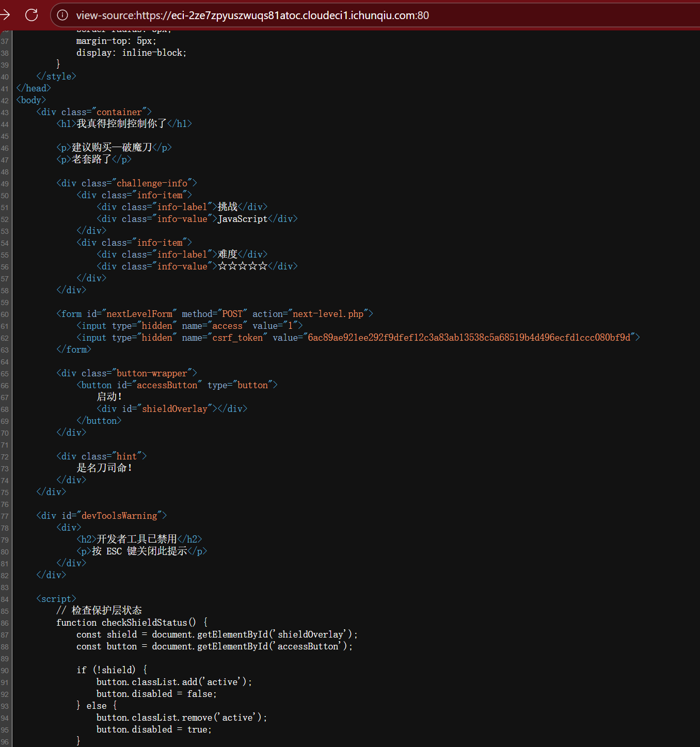Click the checkShieldStatus function name
This screenshot has height=747, width=700.
[144, 623]
